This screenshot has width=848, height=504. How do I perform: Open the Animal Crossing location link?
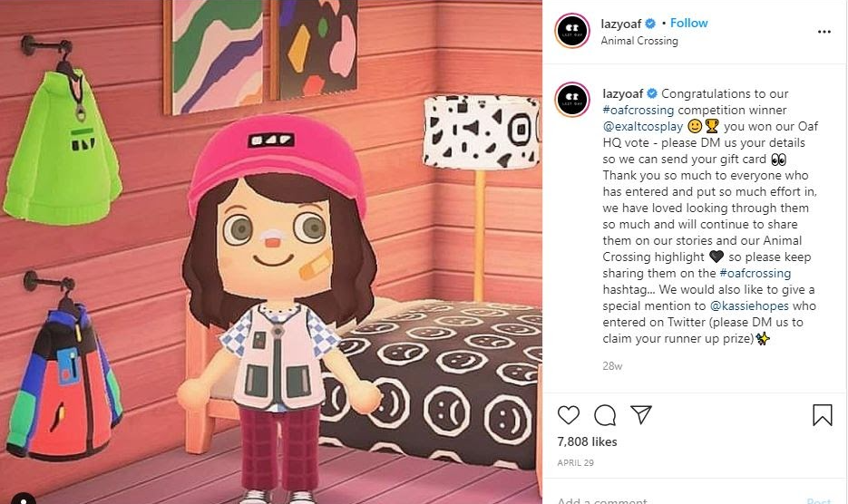point(639,41)
